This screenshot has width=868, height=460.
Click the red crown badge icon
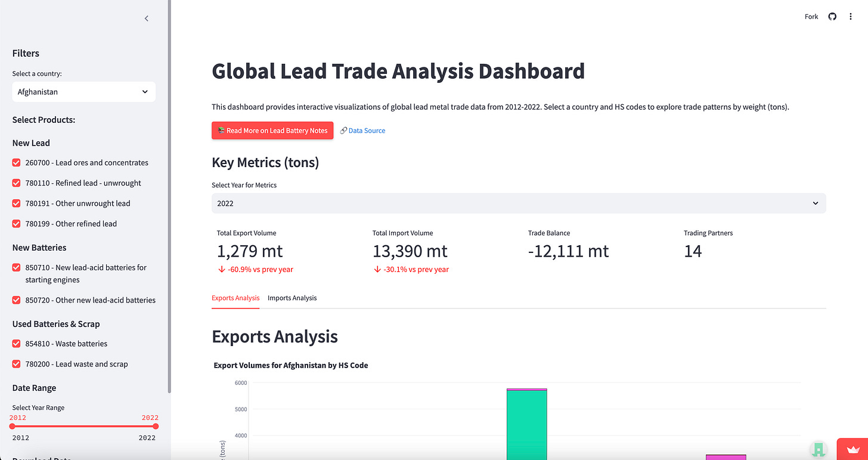(853, 449)
